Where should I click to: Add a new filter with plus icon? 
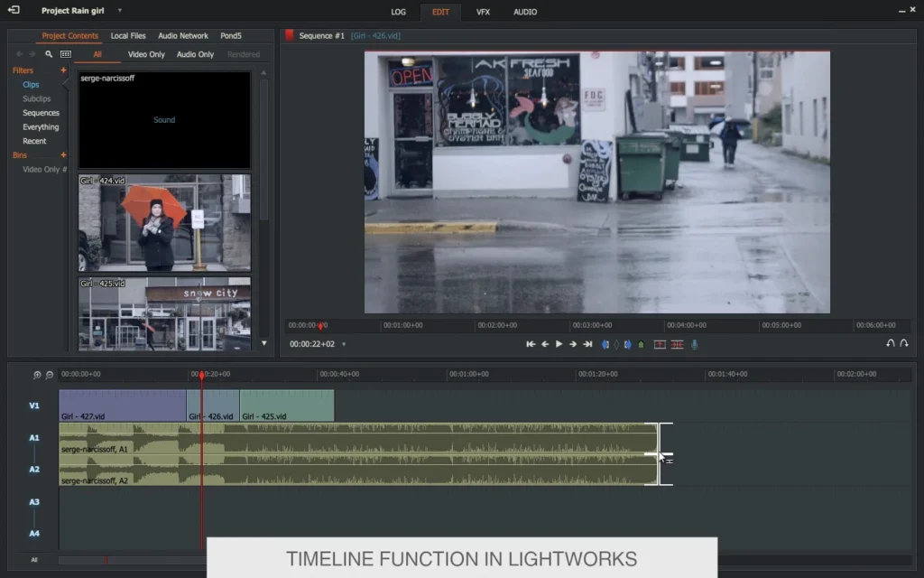point(63,70)
